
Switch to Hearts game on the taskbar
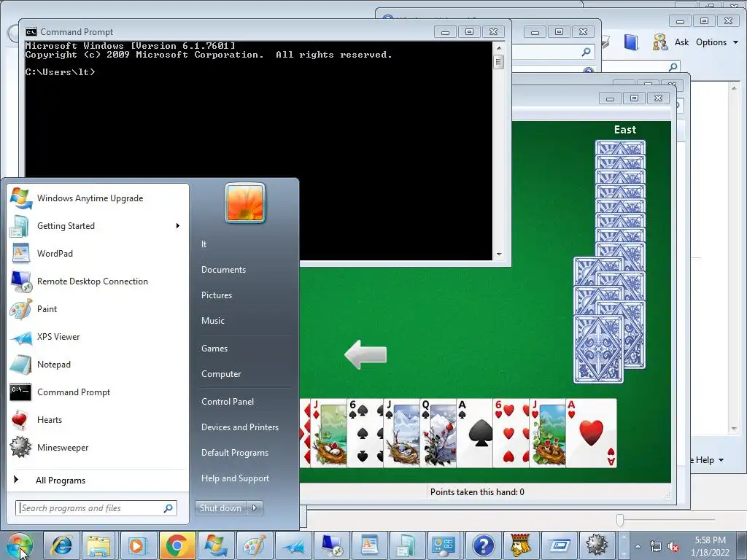point(520,545)
